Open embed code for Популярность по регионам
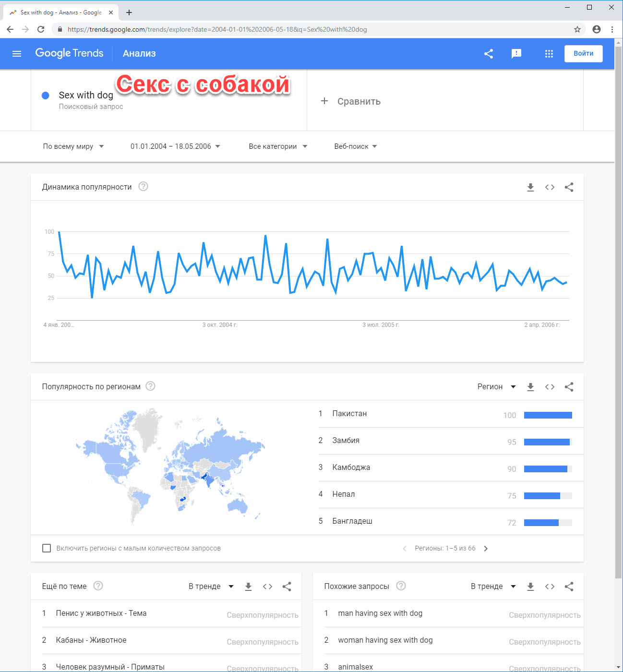The height and width of the screenshot is (672, 623). tap(550, 387)
